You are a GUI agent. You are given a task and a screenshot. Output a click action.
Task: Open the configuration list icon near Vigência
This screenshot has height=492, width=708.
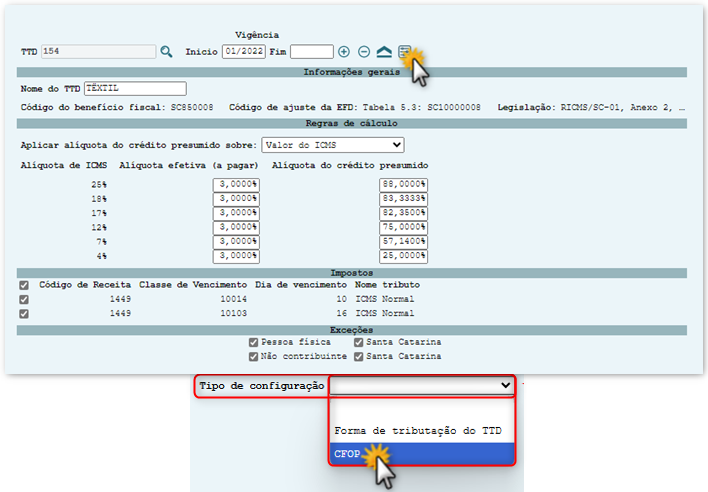point(404,51)
